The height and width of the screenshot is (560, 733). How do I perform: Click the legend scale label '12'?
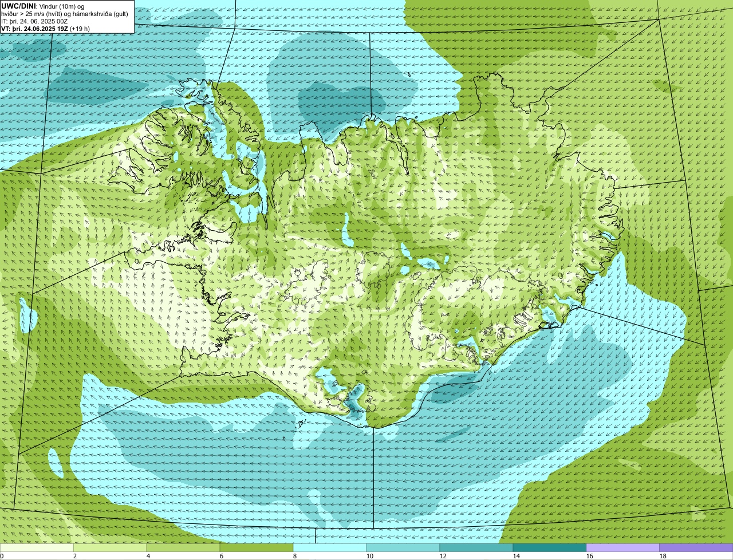coord(443,556)
